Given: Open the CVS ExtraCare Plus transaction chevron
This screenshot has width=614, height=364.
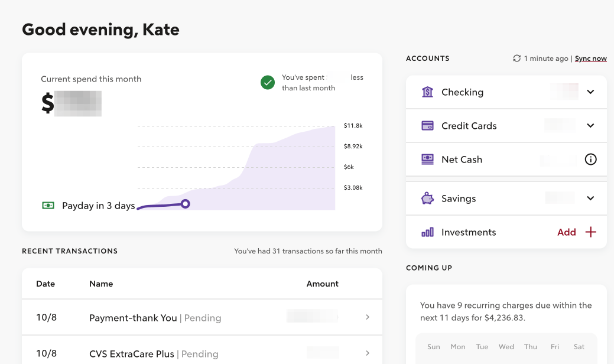Looking at the screenshot, I should click(368, 353).
